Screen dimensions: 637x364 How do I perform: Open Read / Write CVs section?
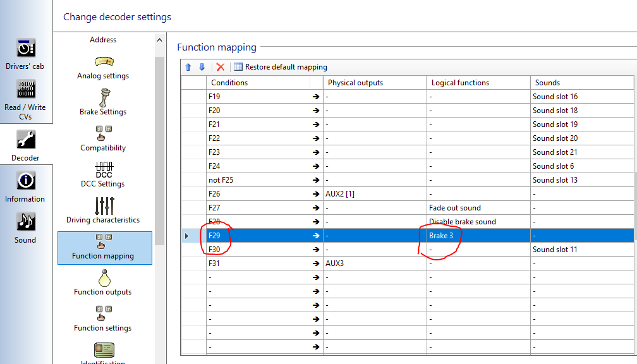tap(25, 100)
